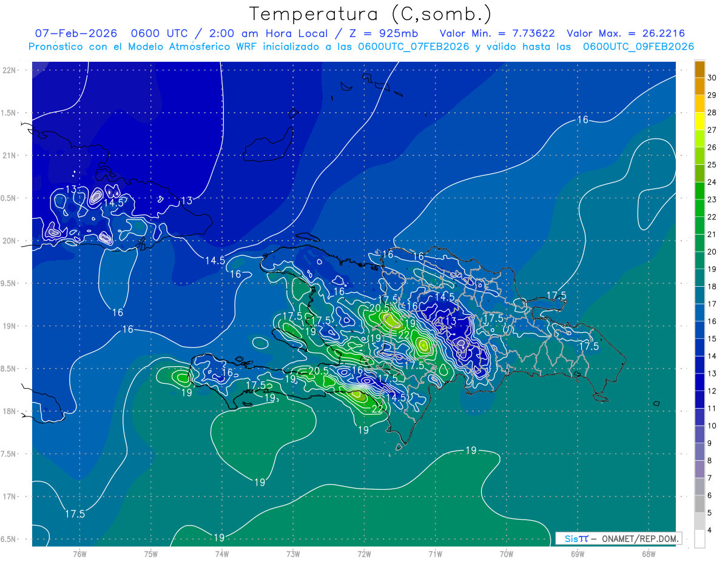Click the longitude axis label "76W"

point(79,554)
